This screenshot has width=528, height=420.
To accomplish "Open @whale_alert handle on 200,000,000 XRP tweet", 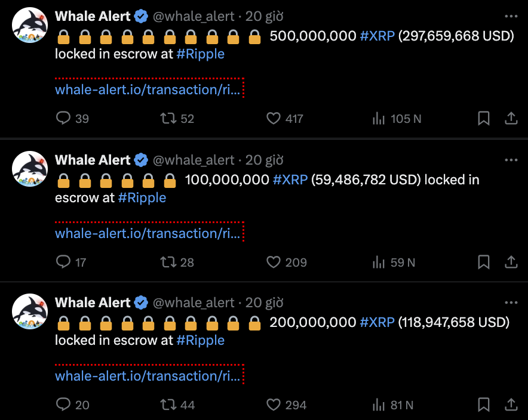I will pos(194,303).
